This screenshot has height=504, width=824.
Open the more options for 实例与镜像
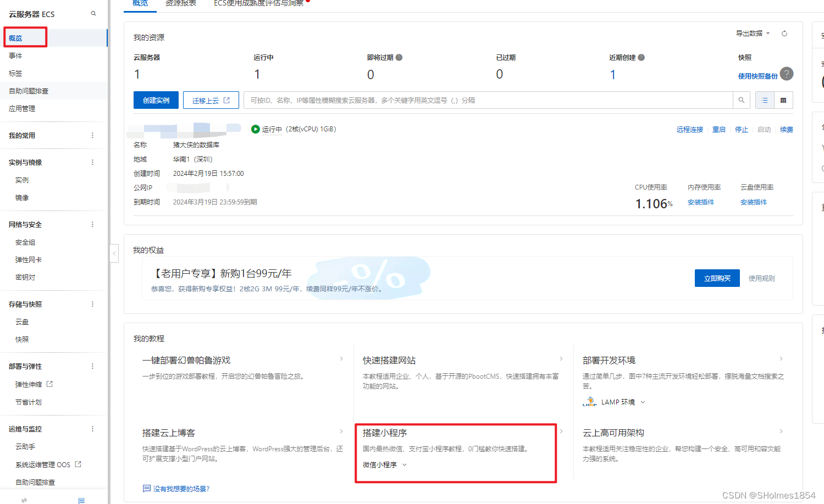pos(92,162)
